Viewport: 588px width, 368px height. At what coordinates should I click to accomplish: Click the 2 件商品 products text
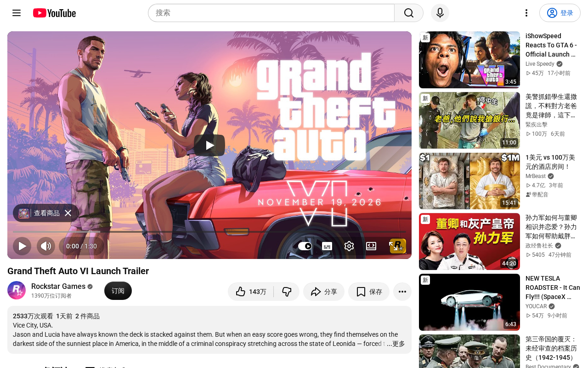pos(87,316)
